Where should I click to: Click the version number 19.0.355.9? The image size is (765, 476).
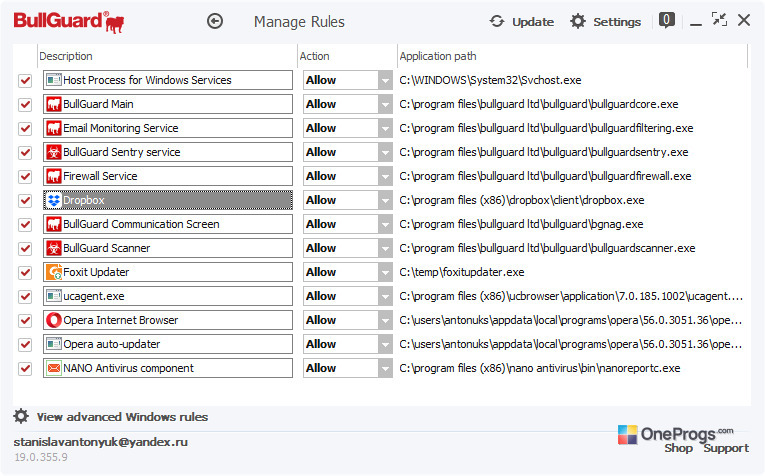[41, 457]
